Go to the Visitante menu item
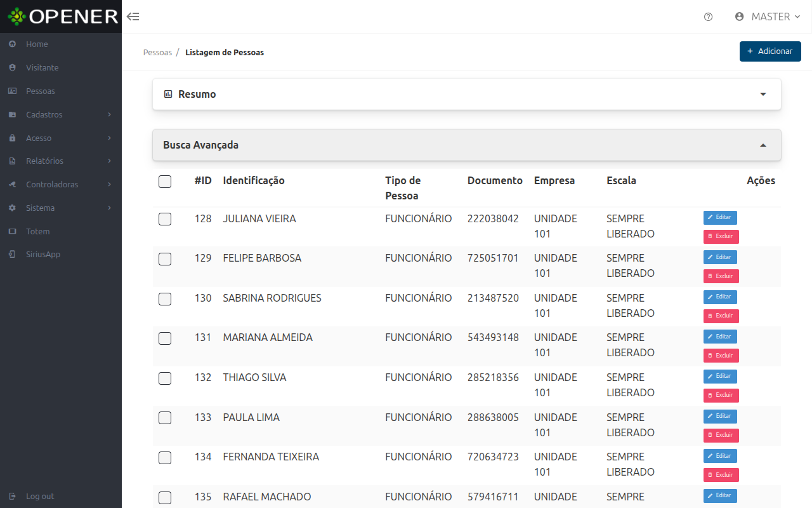This screenshot has width=812, height=508. pyautogui.click(x=61, y=67)
